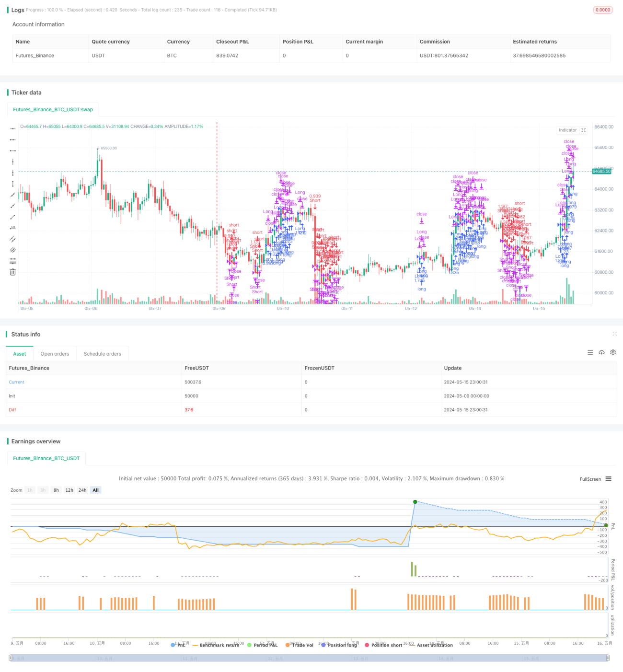Click the chart navigator range scrollbar
Screen dimensions: 623x672
[x=309, y=658]
